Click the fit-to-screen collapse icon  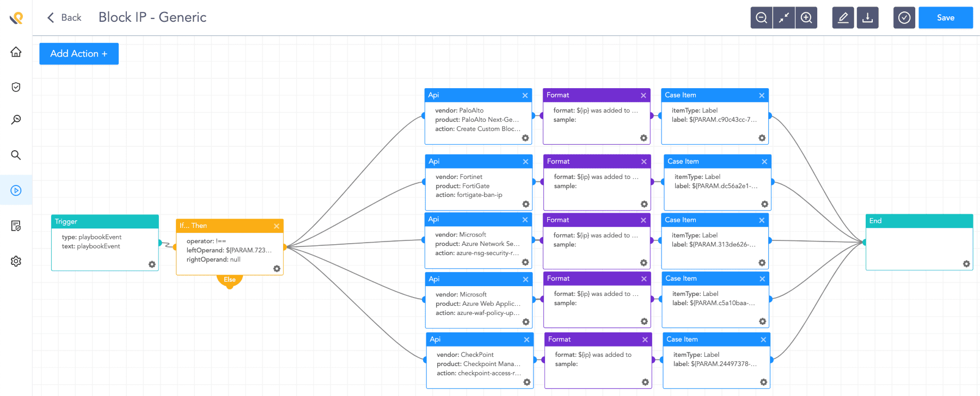coord(784,18)
